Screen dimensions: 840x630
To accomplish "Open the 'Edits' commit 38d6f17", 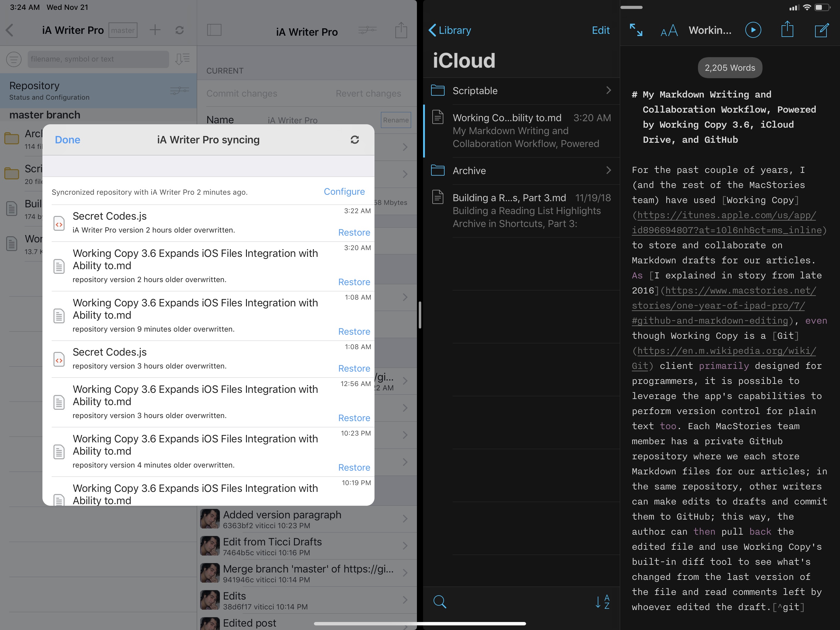I will [x=307, y=600].
